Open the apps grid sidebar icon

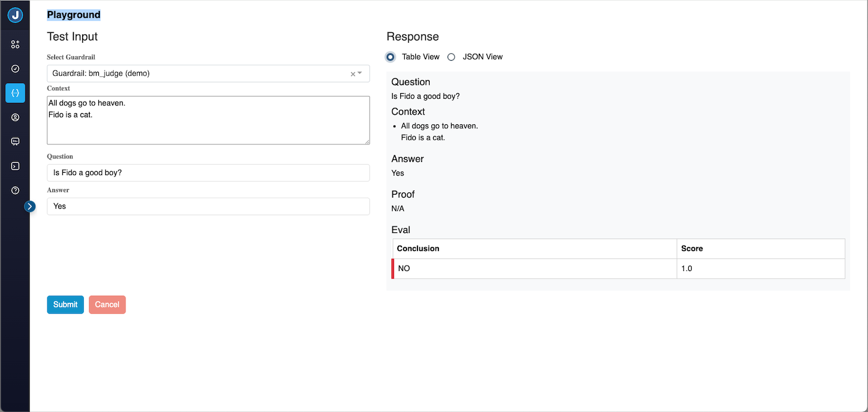[15, 44]
